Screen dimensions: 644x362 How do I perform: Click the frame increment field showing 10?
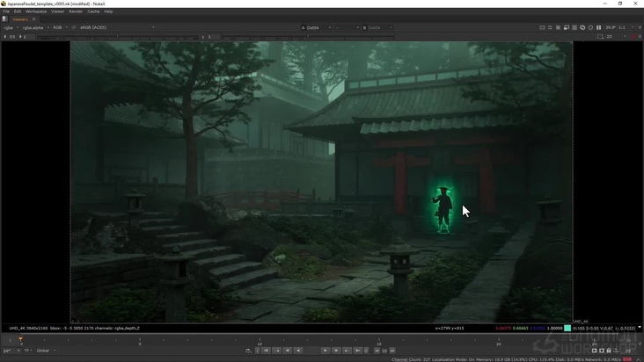pyautogui.click(x=384, y=351)
